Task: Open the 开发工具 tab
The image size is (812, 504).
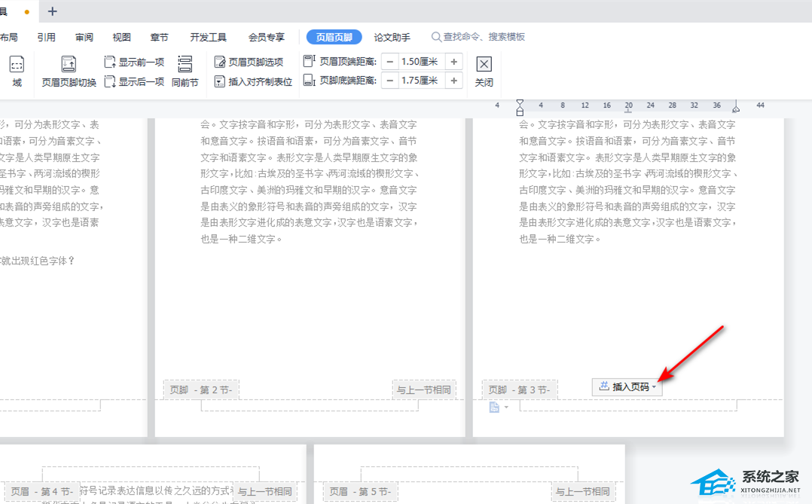Action: [208, 37]
